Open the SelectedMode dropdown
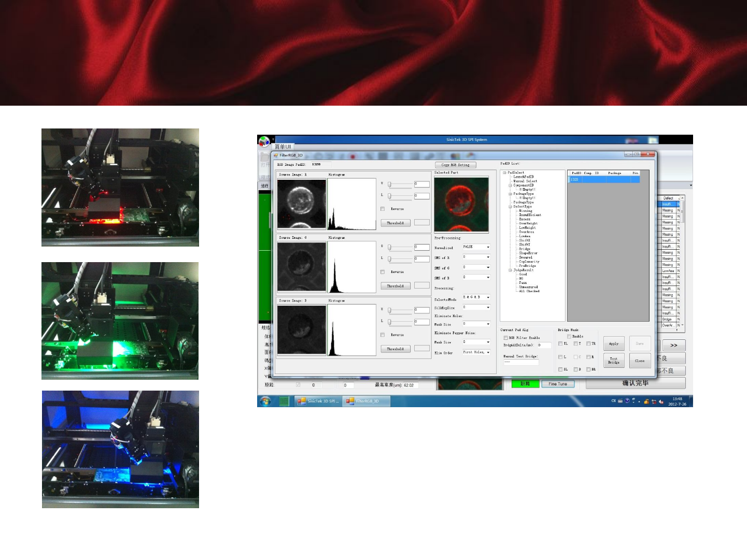747x560 pixels. (488, 297)
